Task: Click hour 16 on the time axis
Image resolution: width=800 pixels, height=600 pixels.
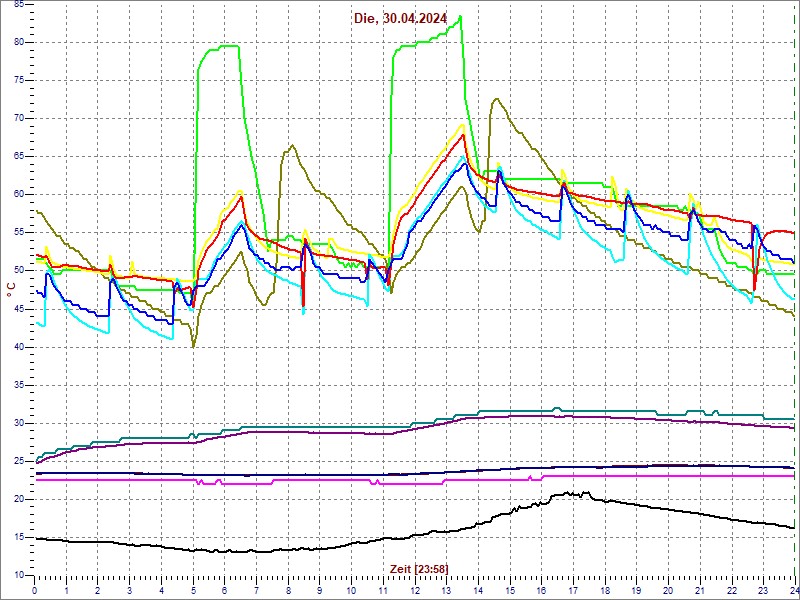Action: tap(542, 590)
